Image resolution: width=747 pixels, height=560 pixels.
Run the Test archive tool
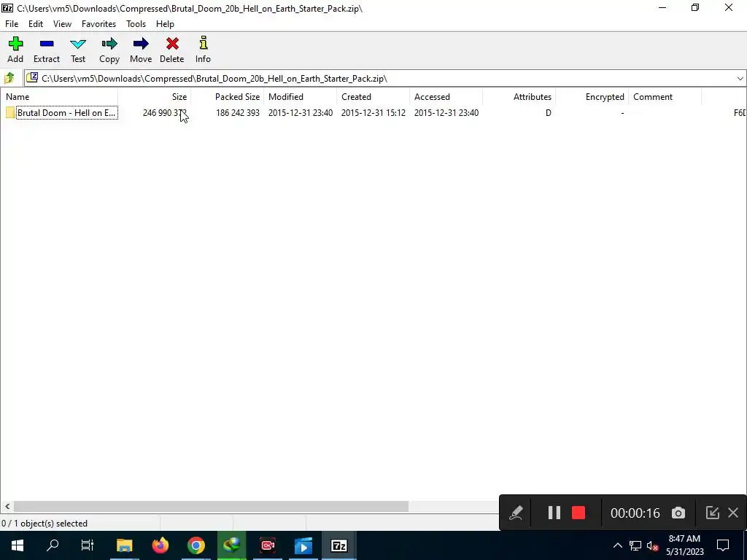(78, 50)
